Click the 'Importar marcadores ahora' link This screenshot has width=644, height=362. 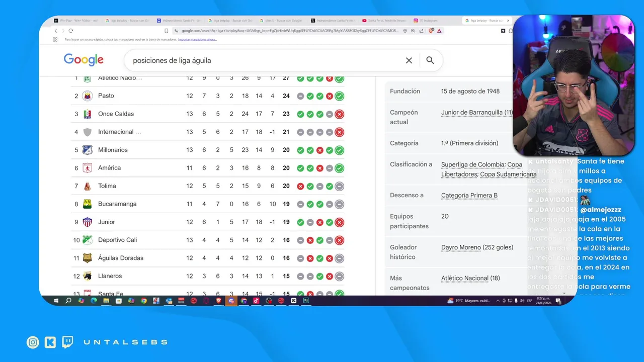[197, 39]
